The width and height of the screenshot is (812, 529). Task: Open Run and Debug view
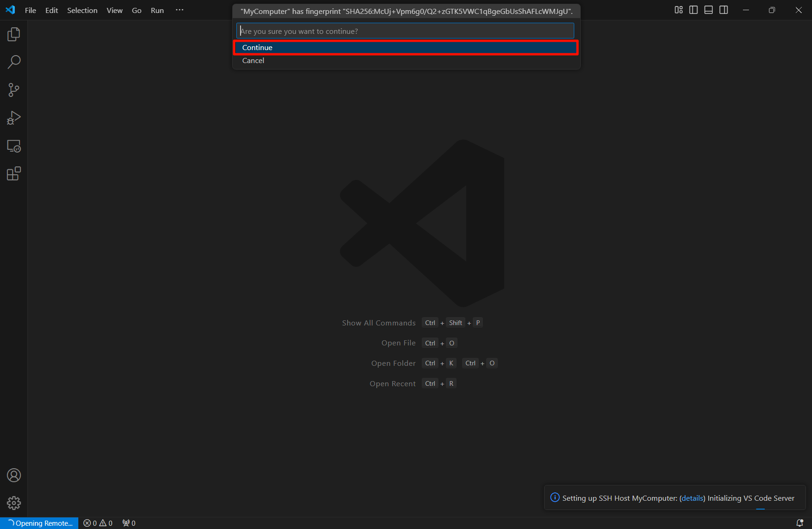pyautogui.click(x=14, y=118)
